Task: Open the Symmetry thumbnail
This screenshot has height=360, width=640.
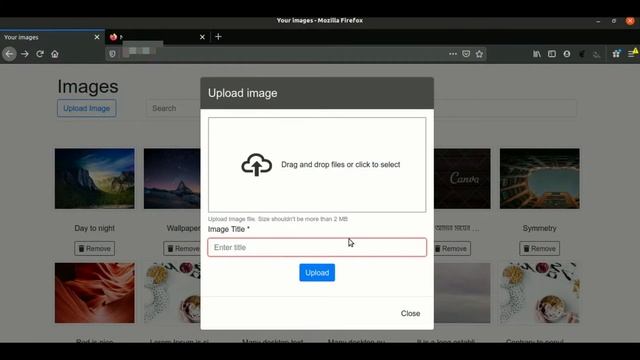Action: point(540,179)
